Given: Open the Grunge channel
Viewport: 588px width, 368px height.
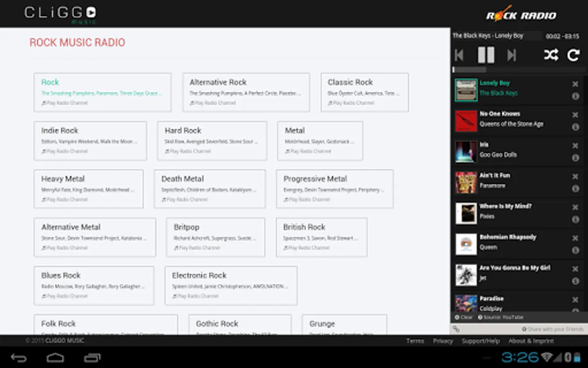Looking at the screenshot, I should click(x=344, y=325).
